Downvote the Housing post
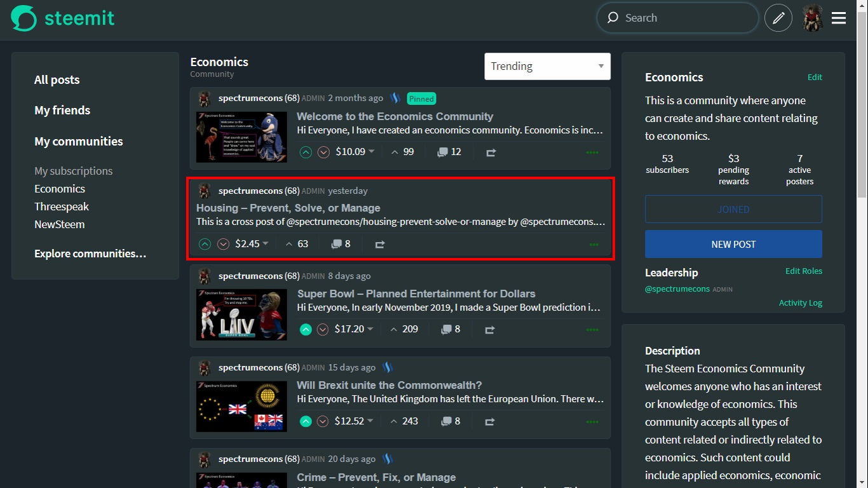The image size is (868, 488). (x=223, y=244)
